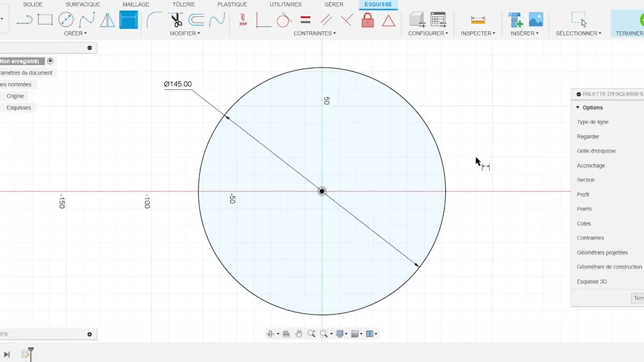Click the window selection icon

(x=579, y=19)
